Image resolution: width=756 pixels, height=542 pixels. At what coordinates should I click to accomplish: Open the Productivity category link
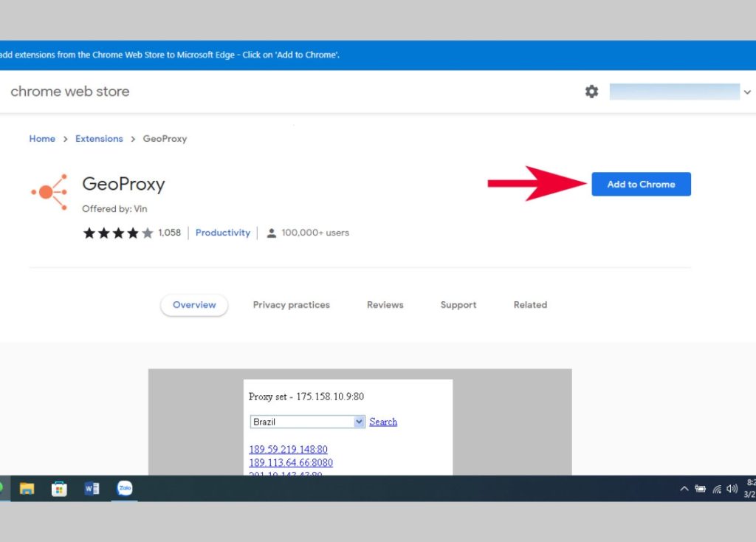223,233
